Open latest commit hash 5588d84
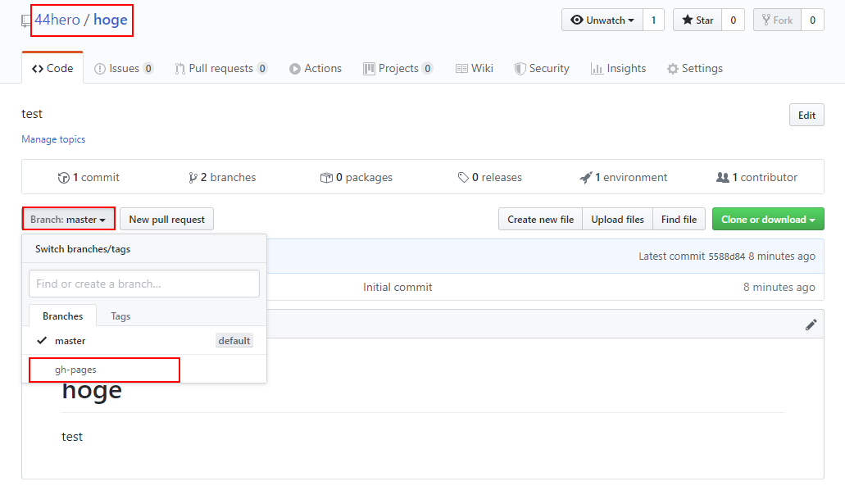The image size is (845, 504). point(726,257)
